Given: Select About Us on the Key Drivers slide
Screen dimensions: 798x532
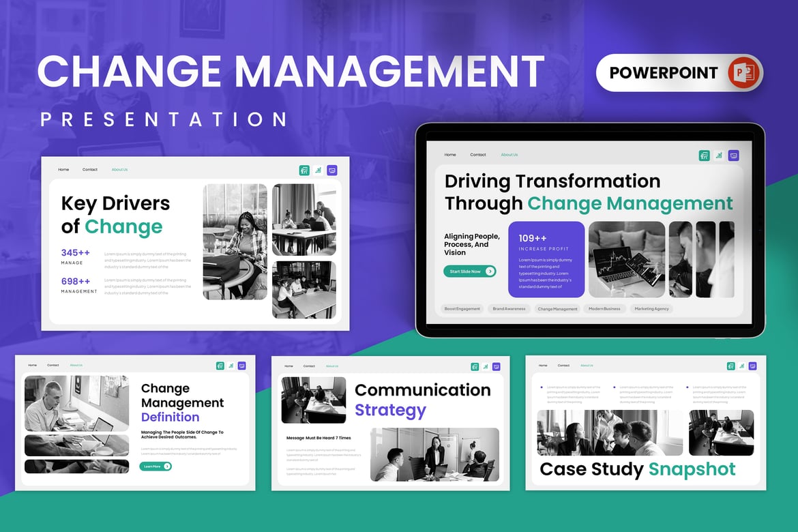Looking at the screenshot, I should click(x=119, y=170).
